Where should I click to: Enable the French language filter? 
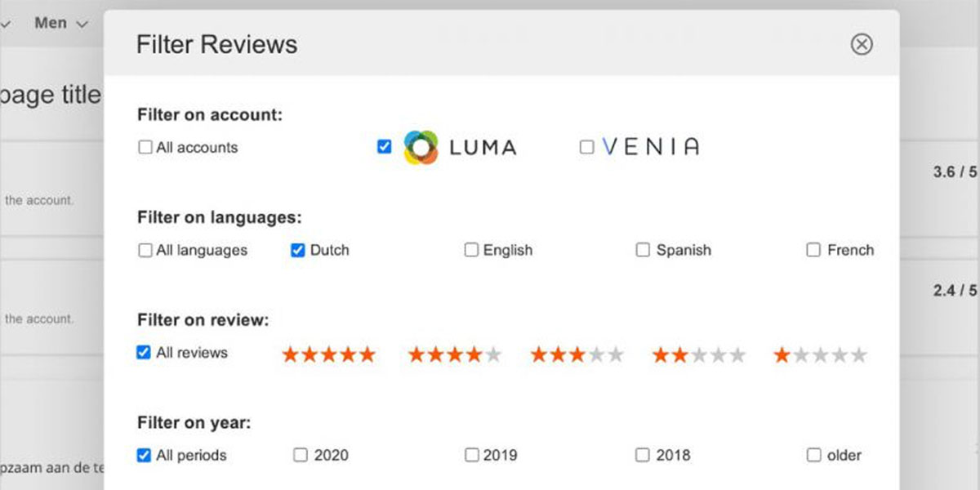point(813,250)
